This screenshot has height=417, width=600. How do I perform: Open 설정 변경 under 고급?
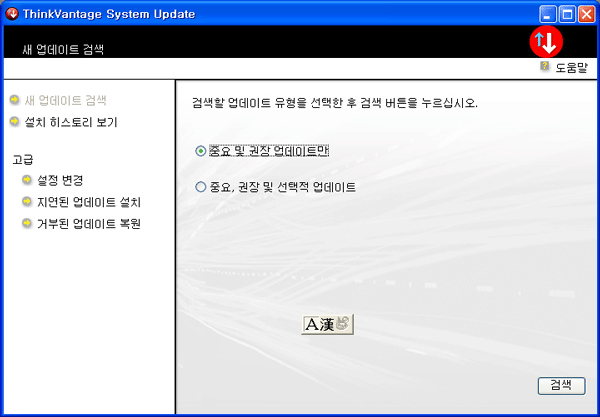tap(60, 180)
